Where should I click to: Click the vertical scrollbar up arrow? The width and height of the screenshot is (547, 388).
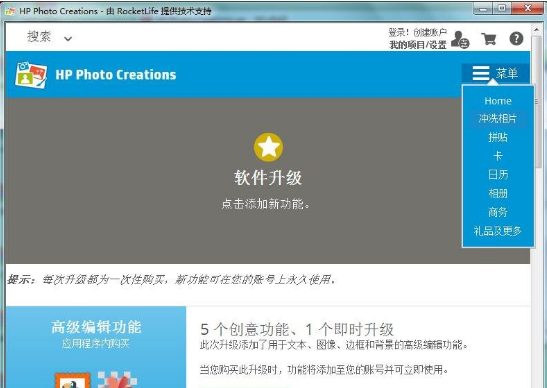click(x=537, y=30)
